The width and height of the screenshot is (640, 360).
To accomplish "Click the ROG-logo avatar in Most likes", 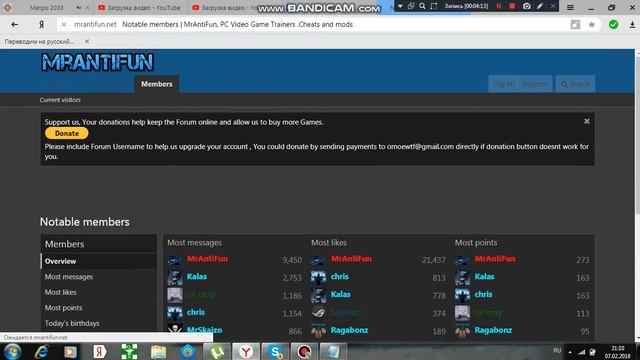I will [318, 313].
